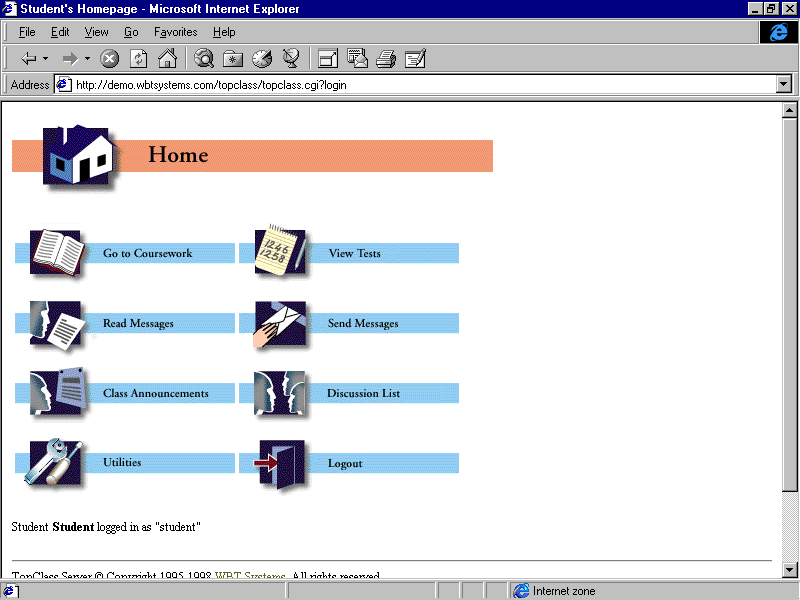Open the Read Messages link
Image resolution: width=800 pixels, height=600 pixels.
[138, 324]
